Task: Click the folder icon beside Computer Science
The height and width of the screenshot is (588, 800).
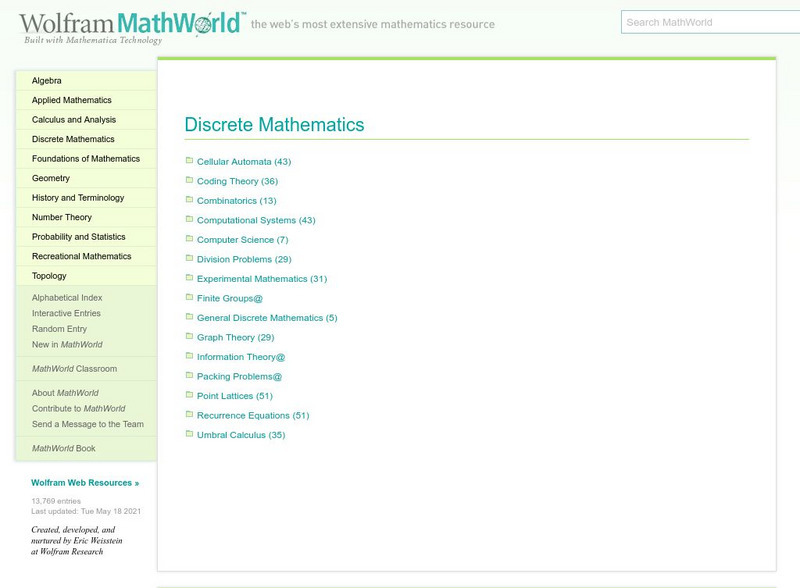Action: pos(189,238)
